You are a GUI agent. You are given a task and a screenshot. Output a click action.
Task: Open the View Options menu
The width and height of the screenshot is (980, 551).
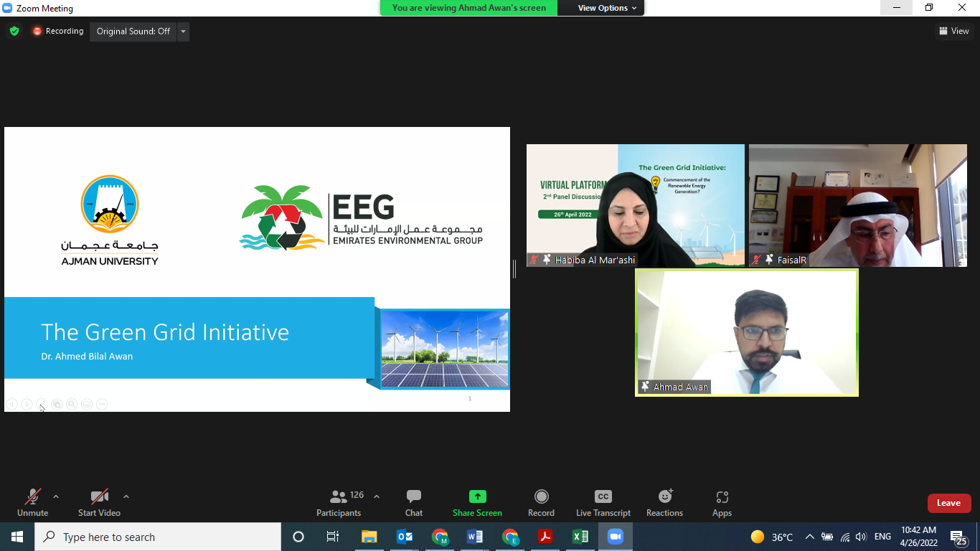click(x=607, y=8)
